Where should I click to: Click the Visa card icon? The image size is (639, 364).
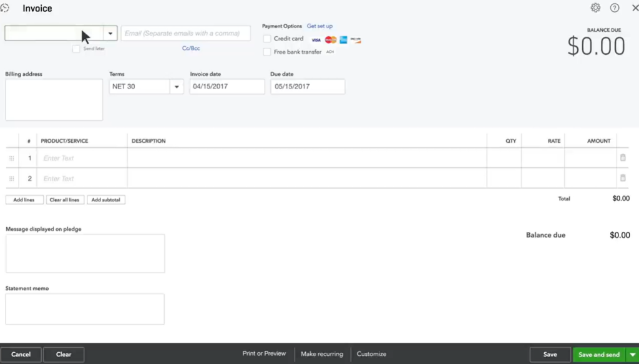(x=316, y=39)
